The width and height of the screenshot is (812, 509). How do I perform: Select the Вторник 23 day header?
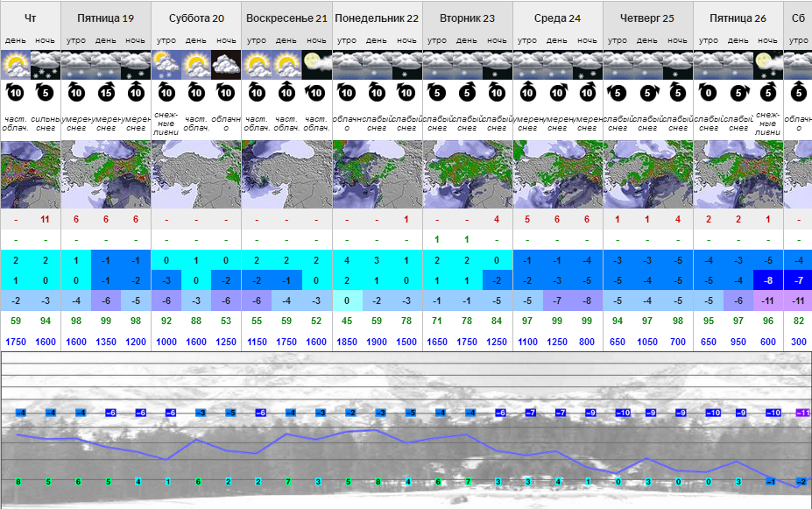coord(467,18)
